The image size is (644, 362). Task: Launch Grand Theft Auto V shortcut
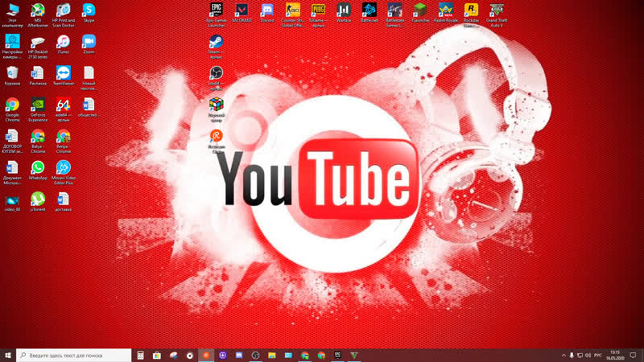click(497, 14)
